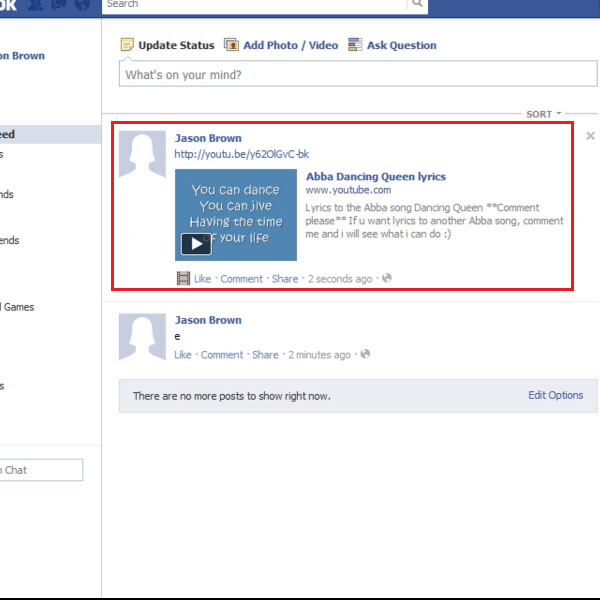Open the messages icon in top bar

click(59, 5)
